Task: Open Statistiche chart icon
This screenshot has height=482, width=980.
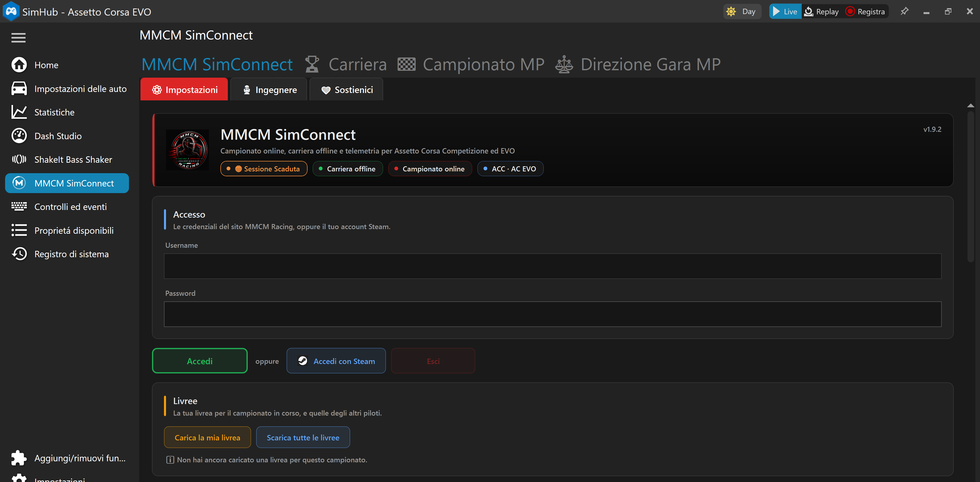Action: pos(19,112)
